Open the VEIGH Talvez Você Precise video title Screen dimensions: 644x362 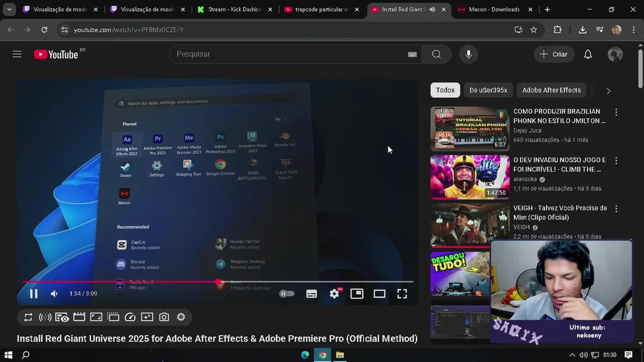pos(560,213)
